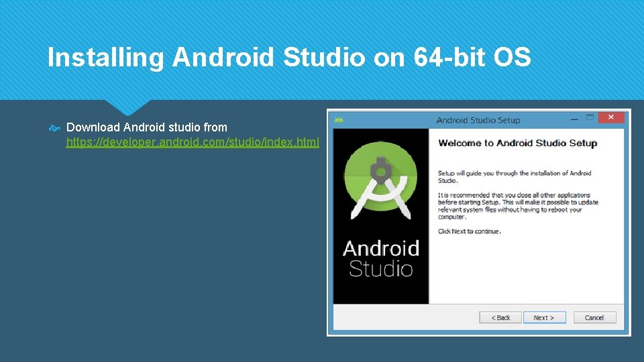Click the slide title 'Installing Android Studio on 64-bit OS'
Screen dimensions: 644x362
point(289,57)
